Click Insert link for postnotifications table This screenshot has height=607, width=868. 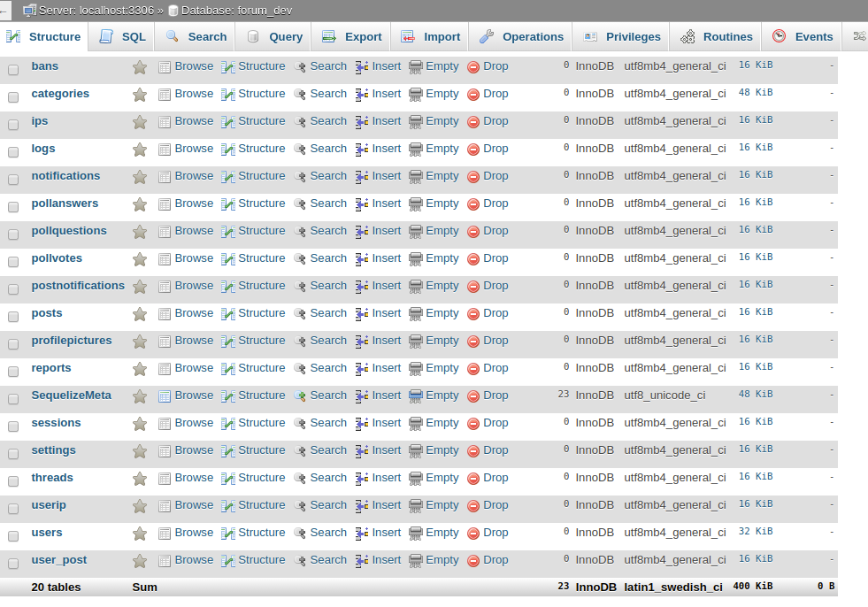click(387, 286)
